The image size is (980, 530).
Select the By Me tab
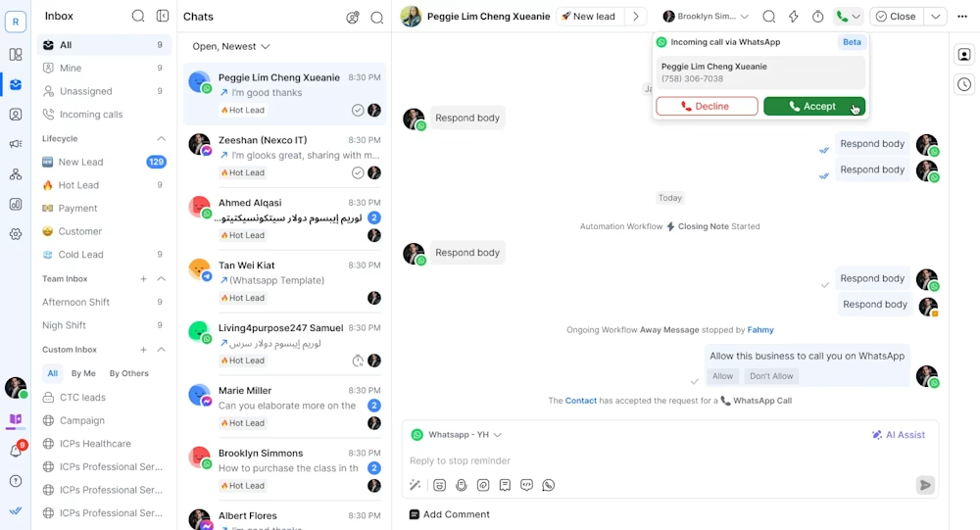tap(83, 373)
